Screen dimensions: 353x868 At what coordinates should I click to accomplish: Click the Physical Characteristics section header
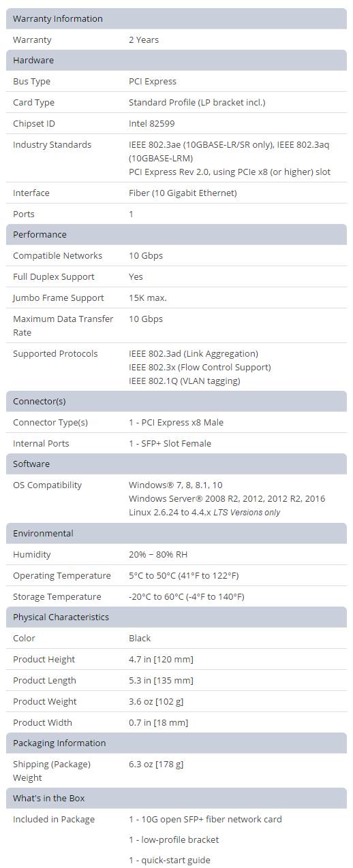pos(176,617)
